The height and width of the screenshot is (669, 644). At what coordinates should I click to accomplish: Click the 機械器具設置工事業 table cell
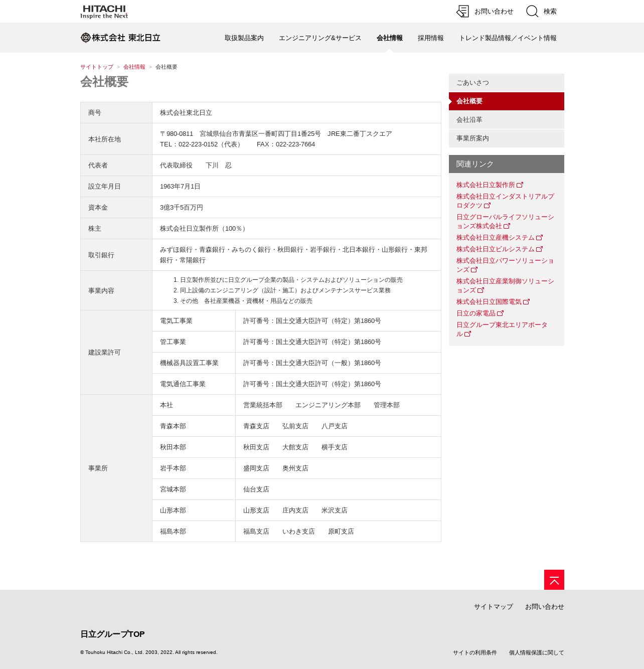pyautogui.click(x=194, y=363)
